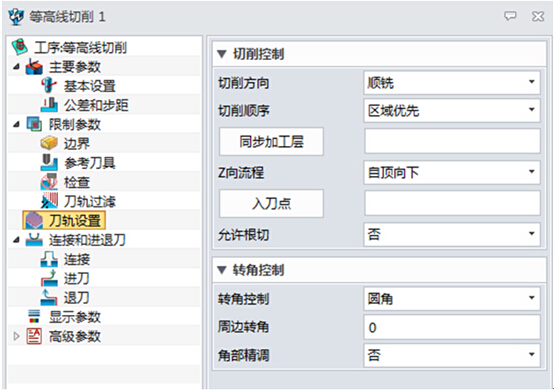
Task: Select the 公差和步距 icon in tree
Action: click(49, 105)
